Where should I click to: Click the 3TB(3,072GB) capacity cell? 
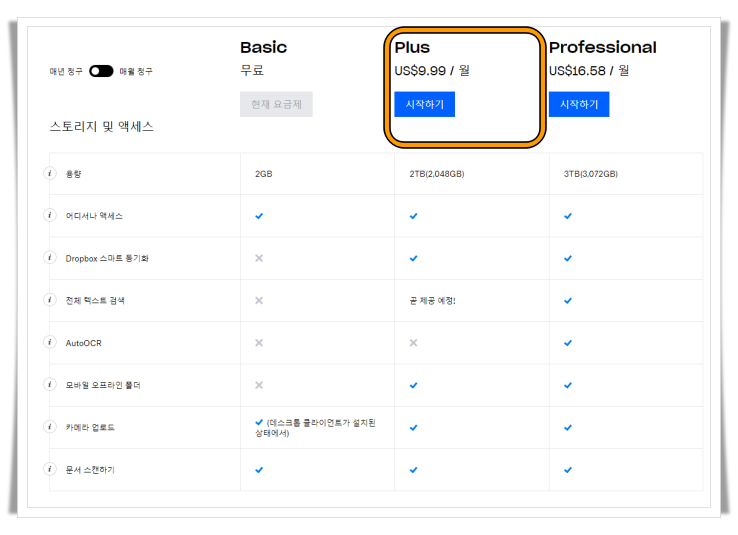591,174
